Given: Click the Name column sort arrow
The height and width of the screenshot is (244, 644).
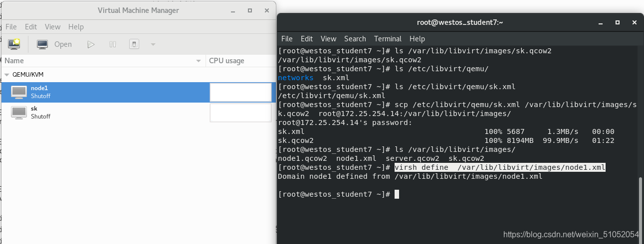Looking at the screenshot, I should [x=199, y=61].
